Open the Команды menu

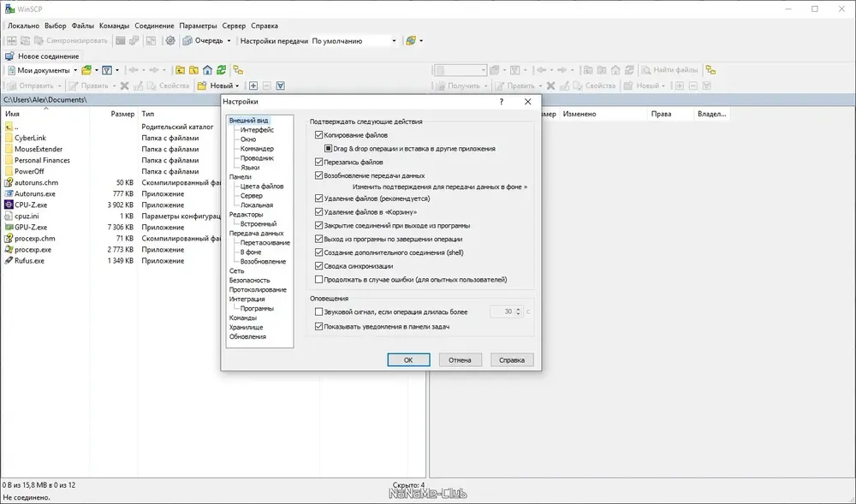(x=114, y=26)
